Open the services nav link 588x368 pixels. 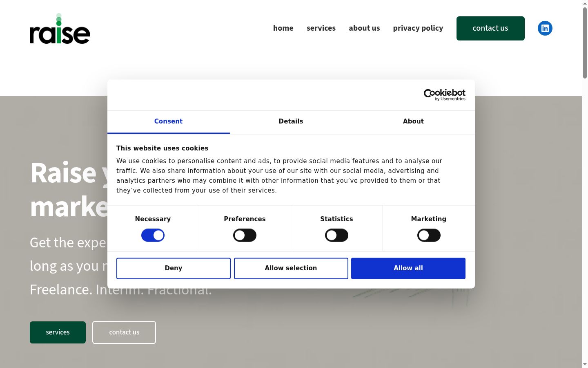(x=321, y=28)
